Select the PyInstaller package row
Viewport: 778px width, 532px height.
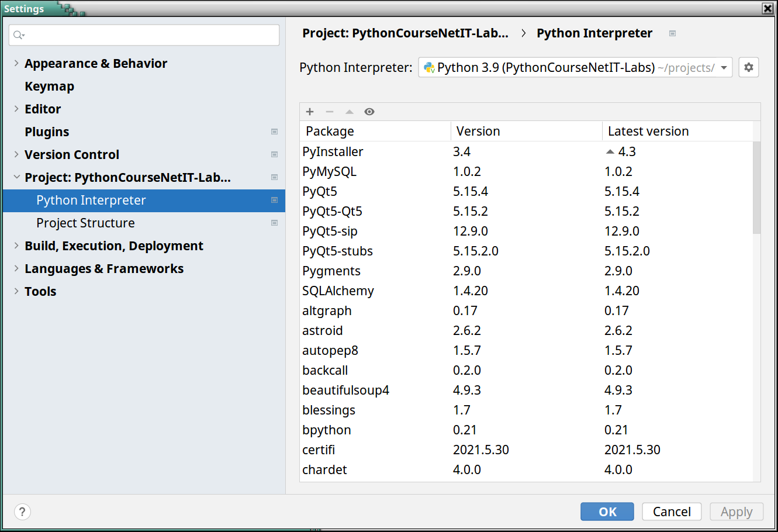click(x=527, y=151)
